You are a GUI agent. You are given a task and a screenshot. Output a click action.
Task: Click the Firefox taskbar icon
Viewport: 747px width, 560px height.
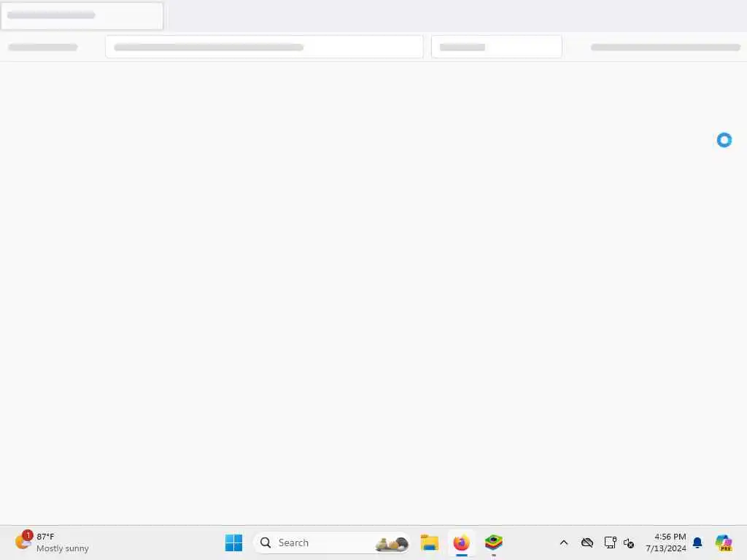[x=461, y=542]
